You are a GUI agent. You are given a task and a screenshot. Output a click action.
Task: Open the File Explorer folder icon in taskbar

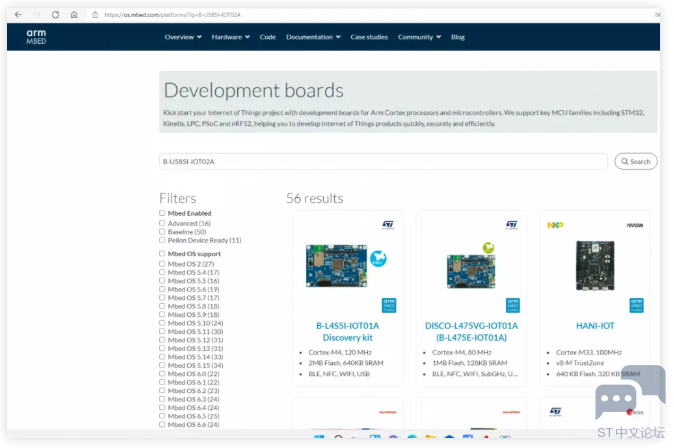(x=431, y=437)
